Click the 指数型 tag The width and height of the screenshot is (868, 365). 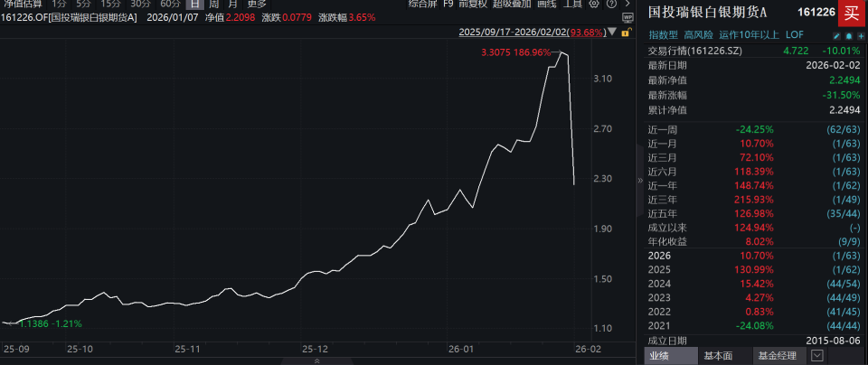[x=663, y=35]
